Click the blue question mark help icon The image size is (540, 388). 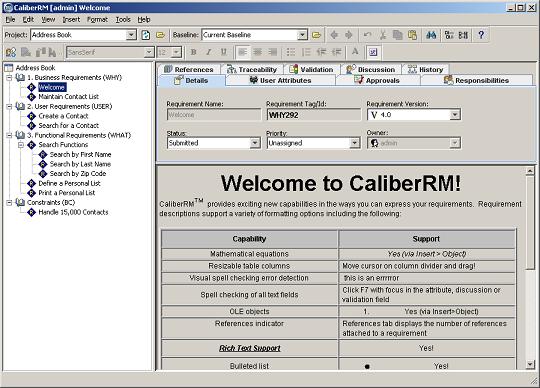pyautogui.click(x=481, y=35)
